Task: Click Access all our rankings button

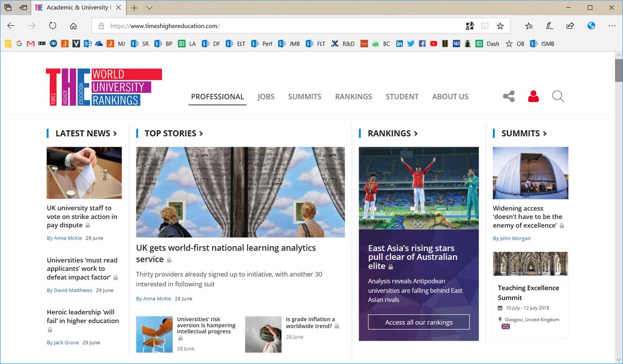Action: click(419, 322)
